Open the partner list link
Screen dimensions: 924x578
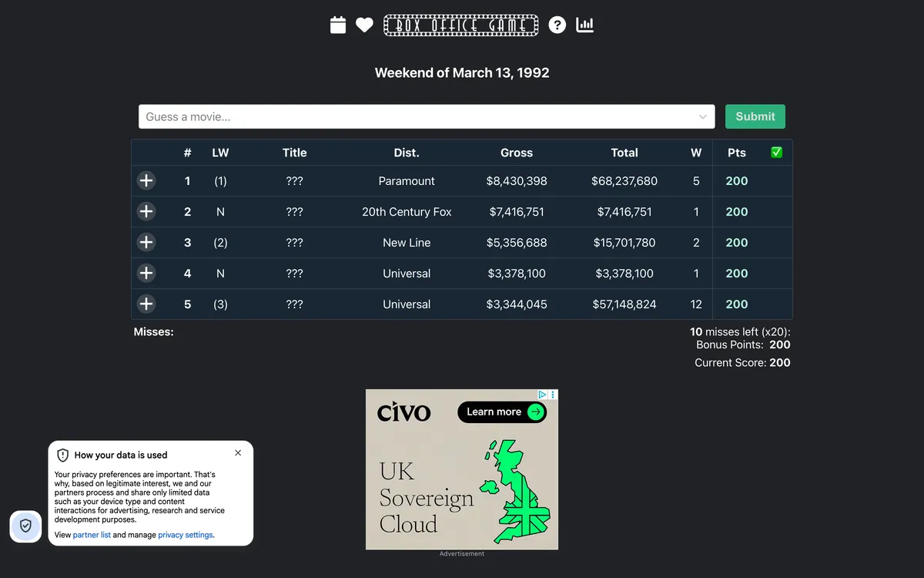pos(92,535)
